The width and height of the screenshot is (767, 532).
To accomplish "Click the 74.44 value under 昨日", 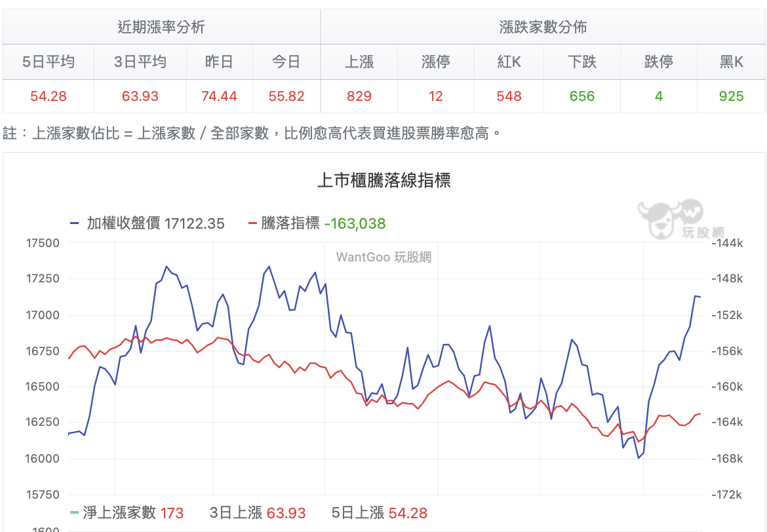I will tap(219, 96).
